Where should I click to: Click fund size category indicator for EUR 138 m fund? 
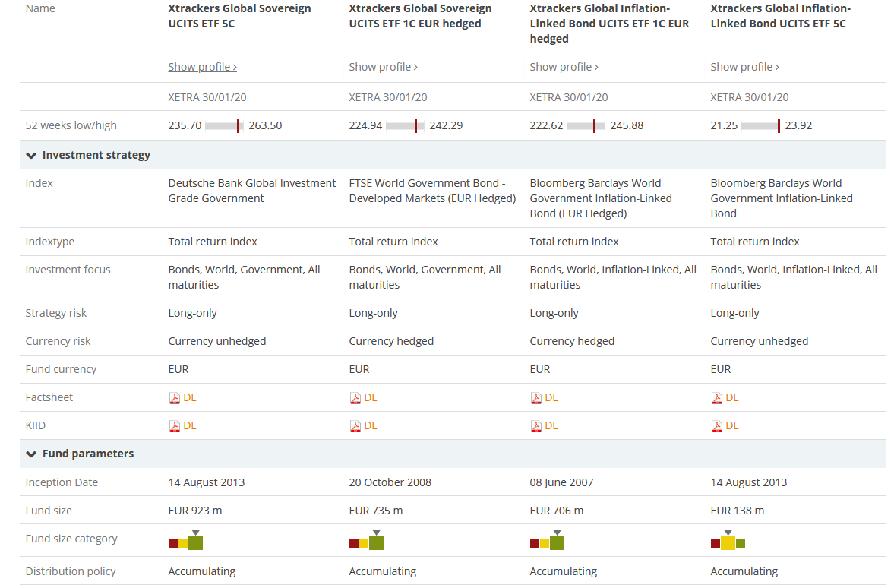(x=728, y=542)
